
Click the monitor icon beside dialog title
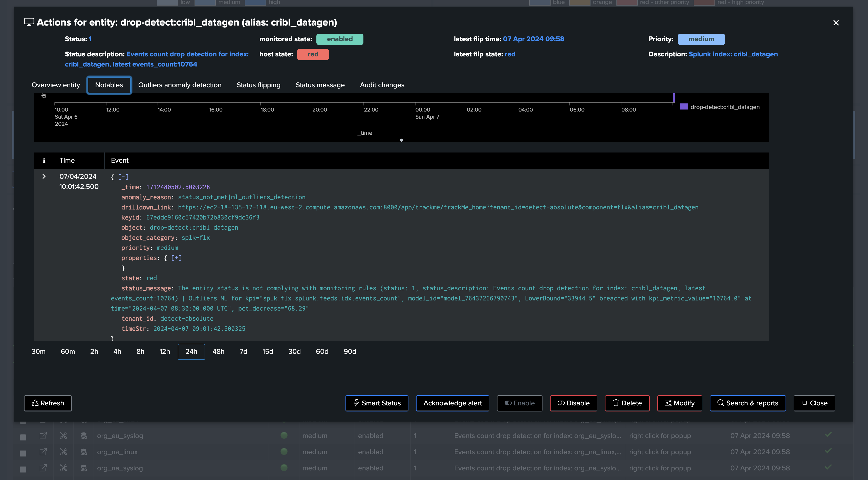[x=29, y=22]
